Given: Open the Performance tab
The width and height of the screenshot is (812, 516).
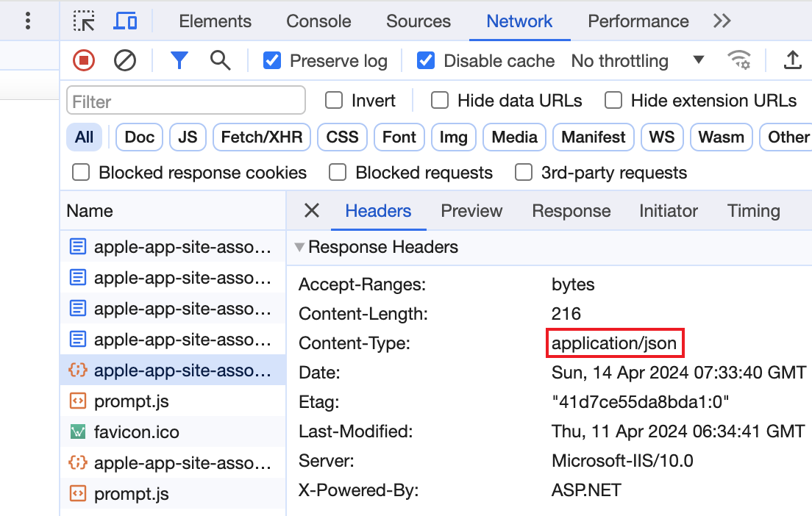Looking at the screenshot, I should click(638, 21).
